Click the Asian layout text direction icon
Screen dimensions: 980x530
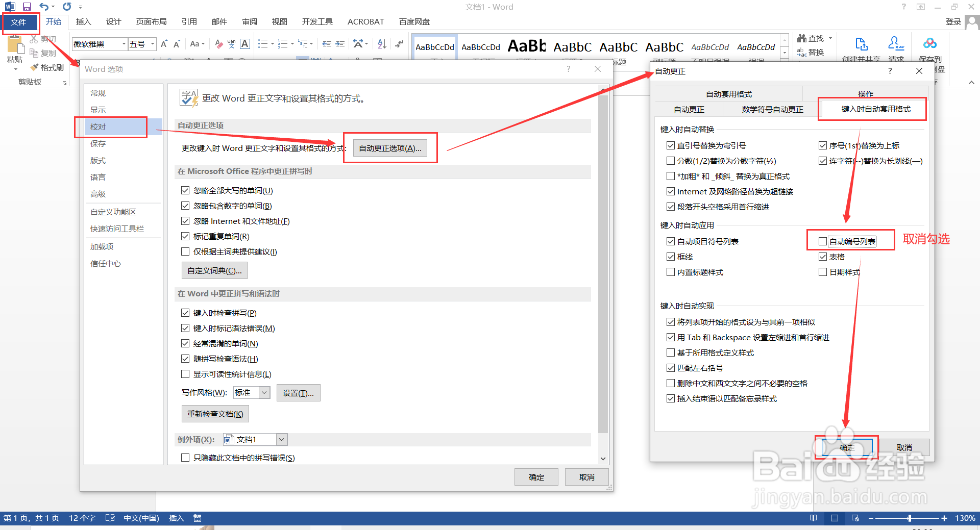point(358,44)
